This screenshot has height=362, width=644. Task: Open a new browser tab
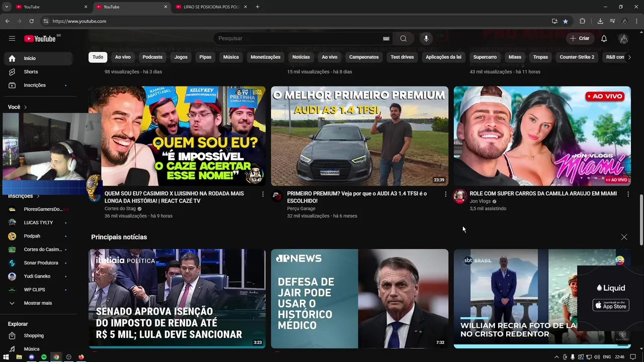pos(258,7)
